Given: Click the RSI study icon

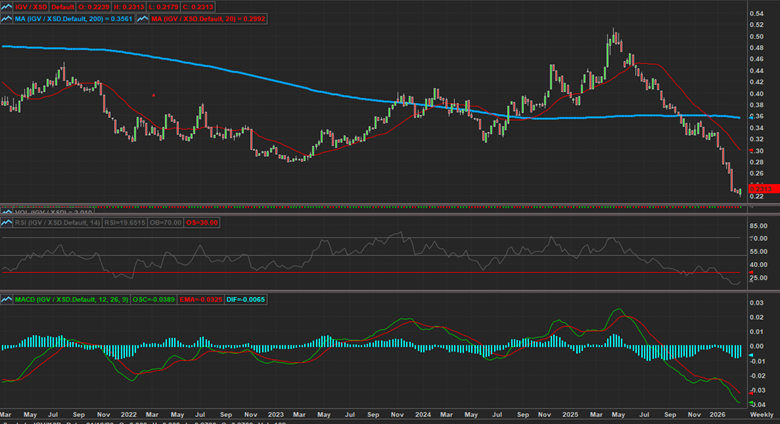Looking at the screenshot, I should 7,223.
